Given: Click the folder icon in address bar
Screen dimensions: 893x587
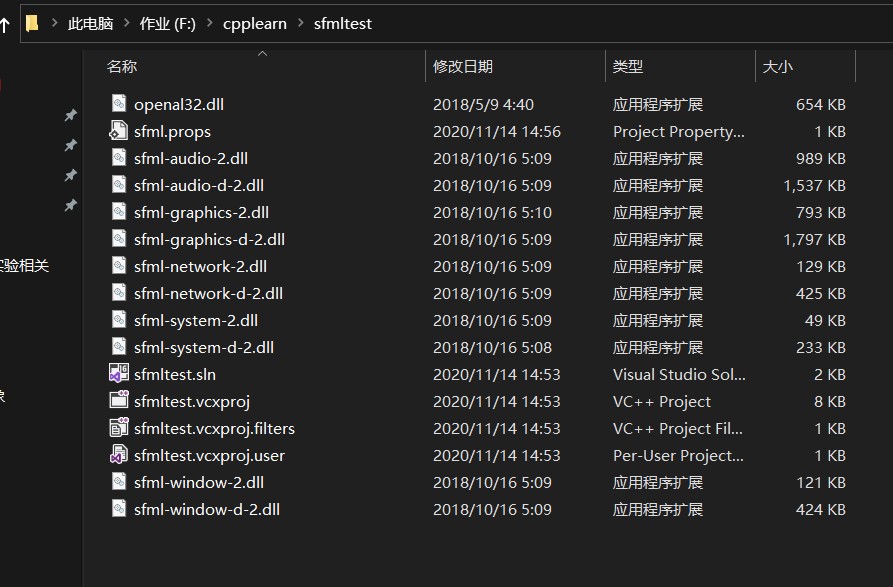Looking at the screenshot, I should 32,23.
